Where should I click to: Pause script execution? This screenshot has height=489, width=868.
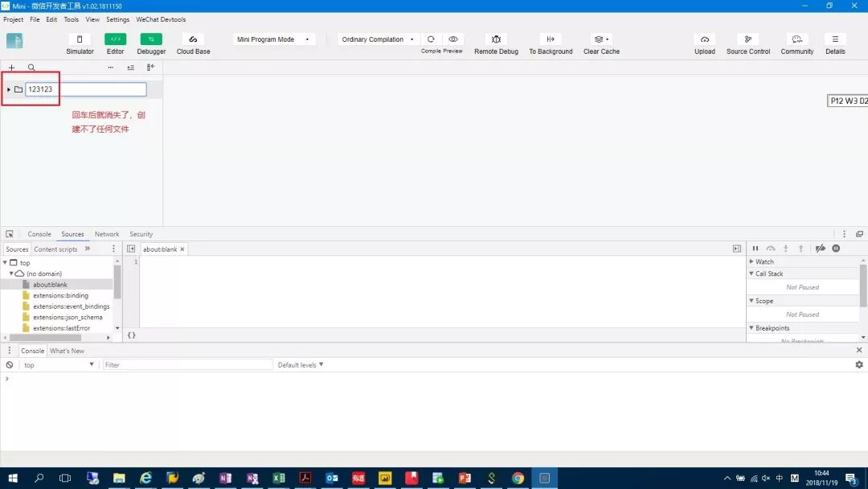[x=755, y=249]
